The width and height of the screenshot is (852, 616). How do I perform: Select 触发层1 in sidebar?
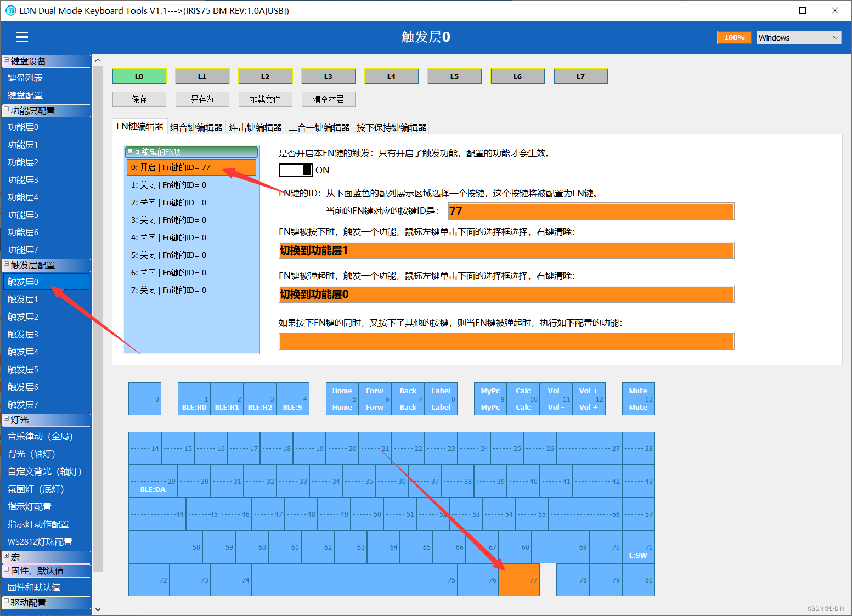point(46,299)
